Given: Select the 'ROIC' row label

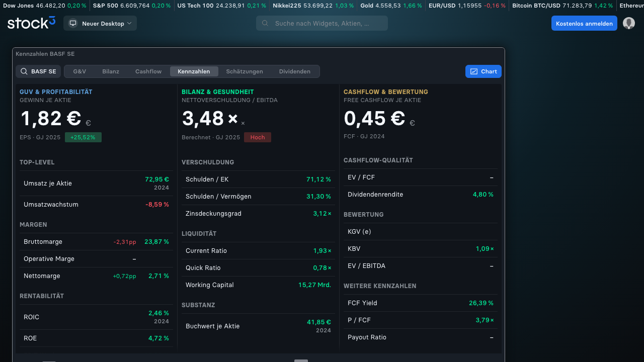Looking at the screenshot, I should 31,317.
